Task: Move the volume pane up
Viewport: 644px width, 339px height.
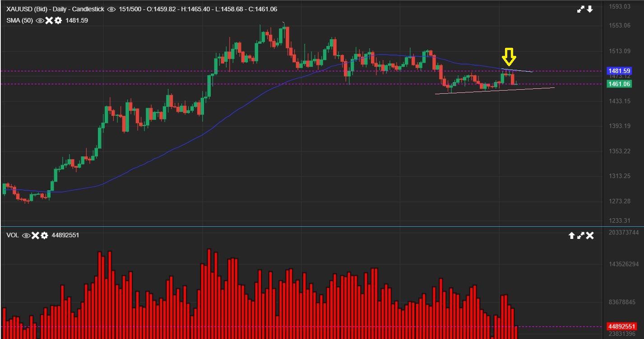Action: coord(571,235)
